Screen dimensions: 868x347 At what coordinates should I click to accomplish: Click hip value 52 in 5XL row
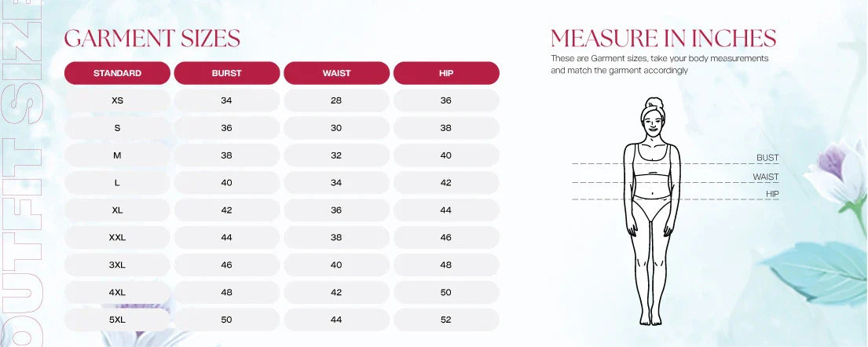click(446, 320)
